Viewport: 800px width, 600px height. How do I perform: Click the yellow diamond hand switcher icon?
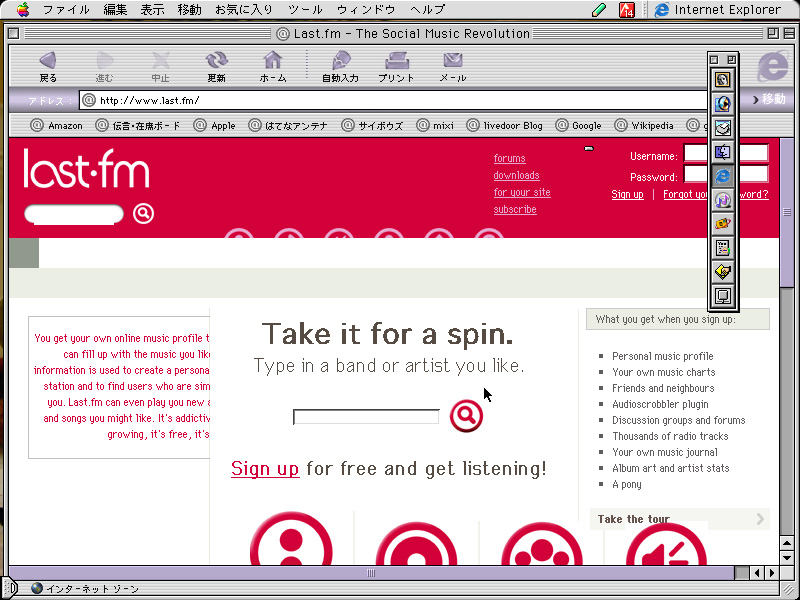point(722,272)
